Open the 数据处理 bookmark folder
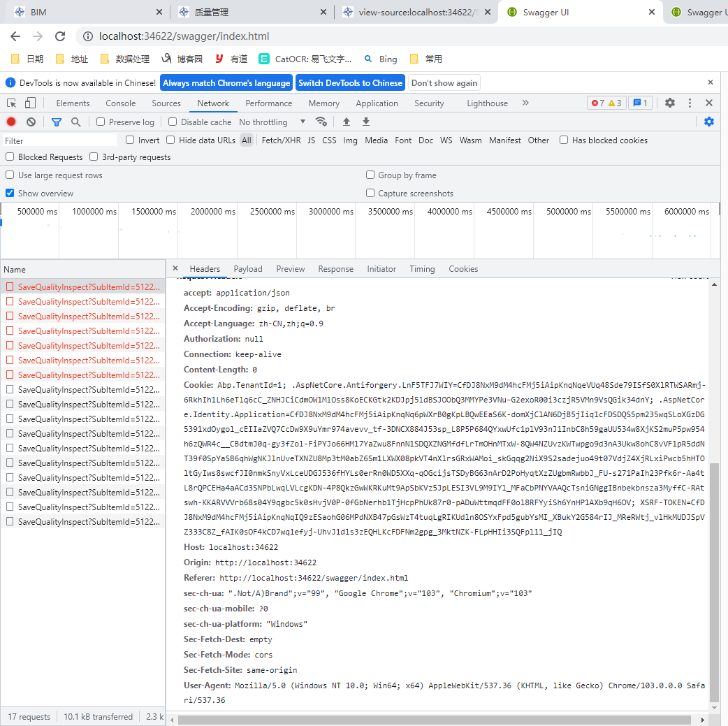This screenshot has height=726, width=728. click(125, 59)
